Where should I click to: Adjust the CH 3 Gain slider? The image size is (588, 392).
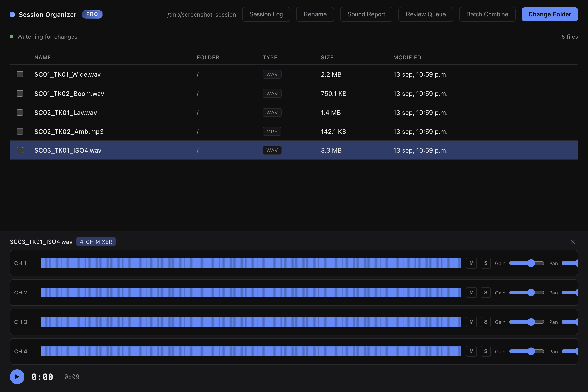527,322
